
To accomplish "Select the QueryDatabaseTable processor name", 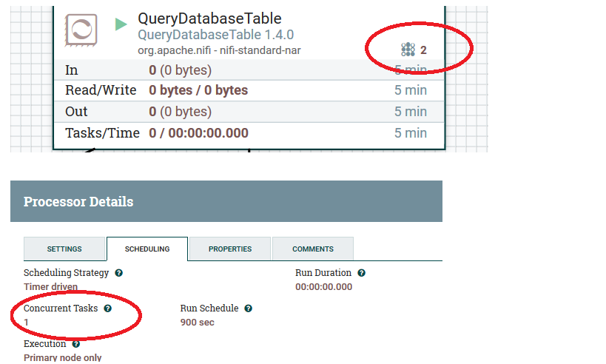I will click(210, 18).
